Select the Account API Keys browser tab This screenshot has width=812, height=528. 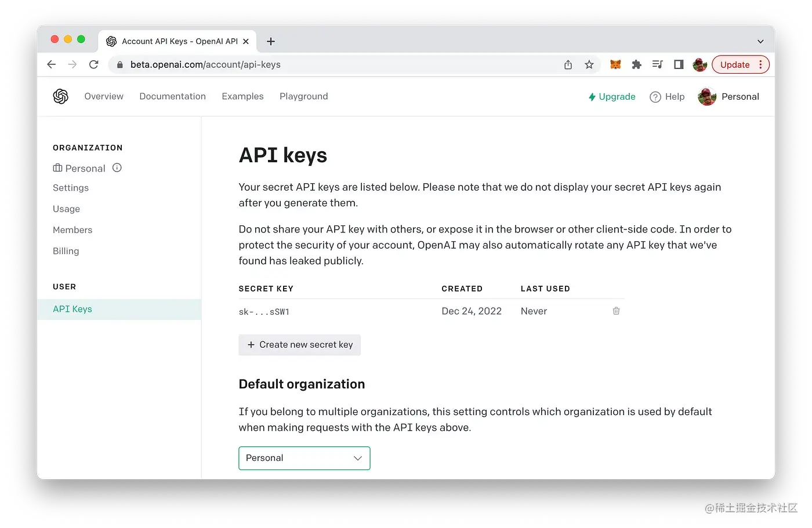177,41
